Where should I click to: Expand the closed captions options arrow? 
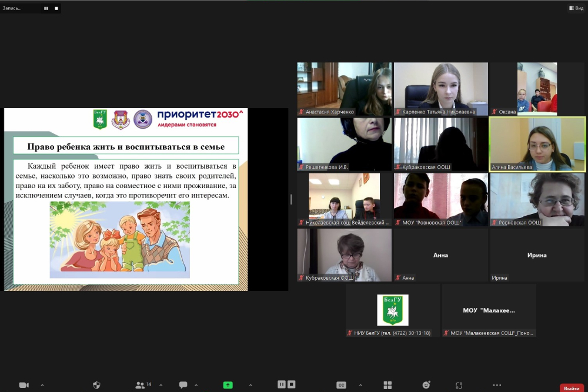(x=360, y=385)
